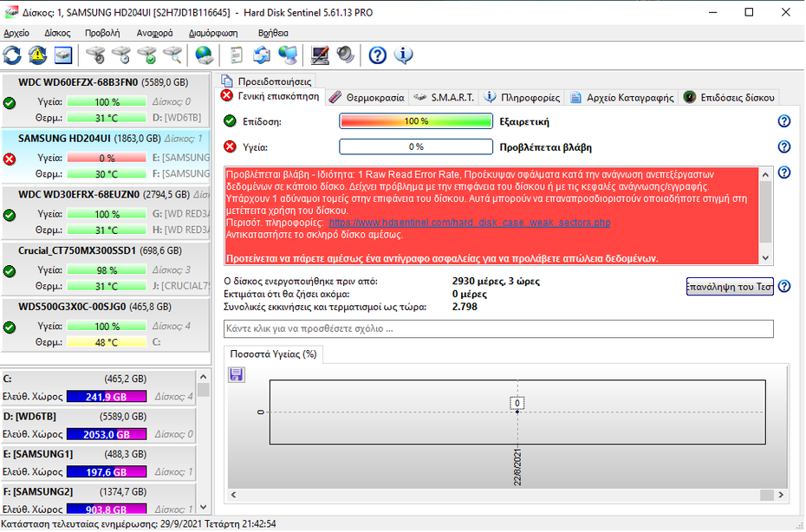Click the globe with disk icon

click(x=204, y=55)
